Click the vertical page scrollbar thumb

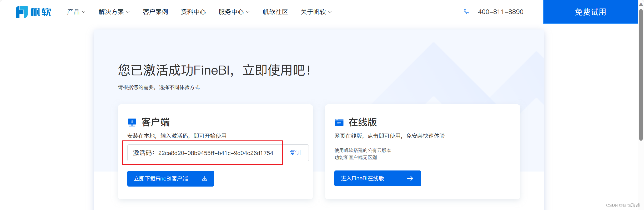pyautogui.click(x=641, y=74)
